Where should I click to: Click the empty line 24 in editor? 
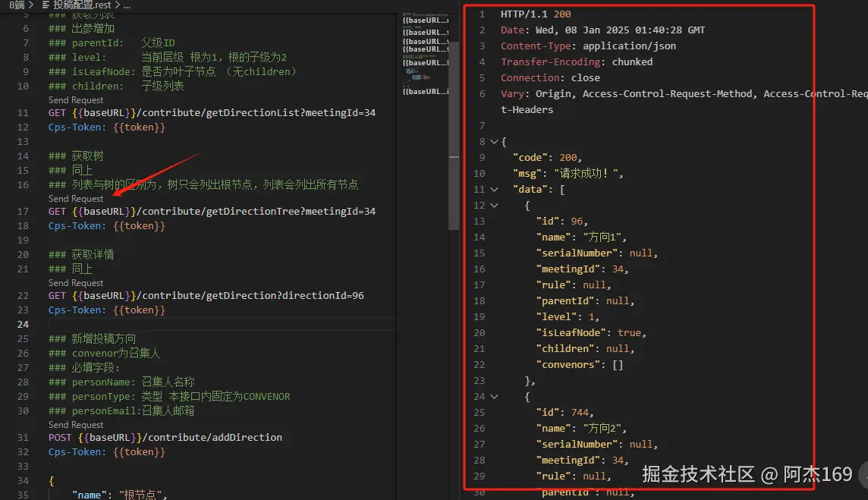[222, 324]
